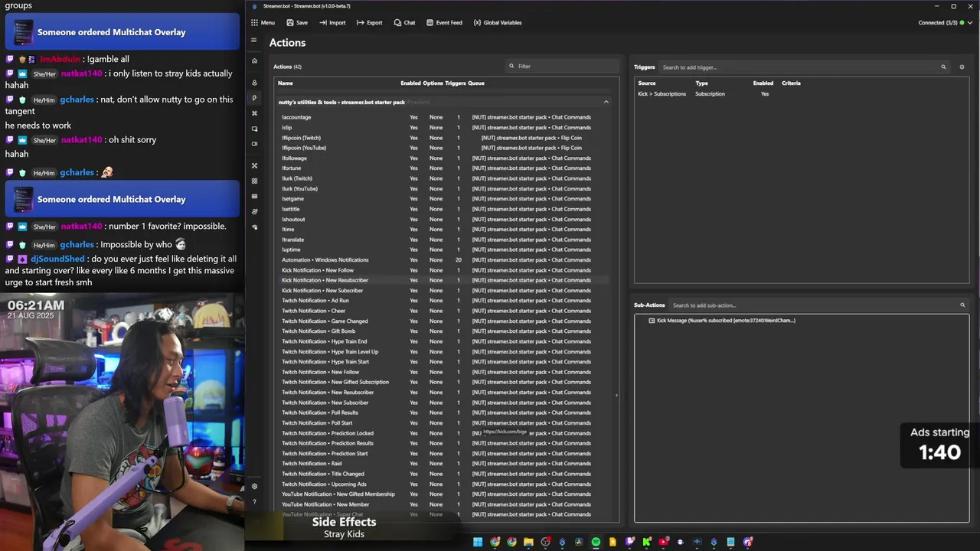
Task: Open the Kick app in taskbar
Action: click(x=647, y=542)
